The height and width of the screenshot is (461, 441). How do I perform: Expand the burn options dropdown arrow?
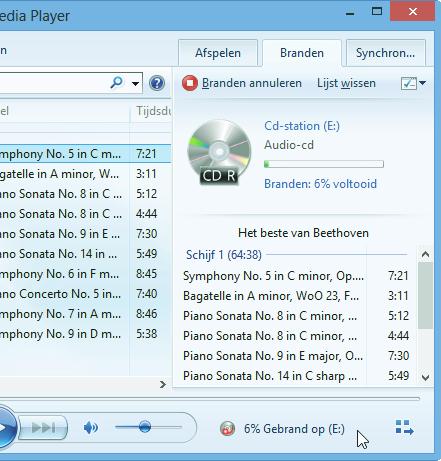pos(422,83)
